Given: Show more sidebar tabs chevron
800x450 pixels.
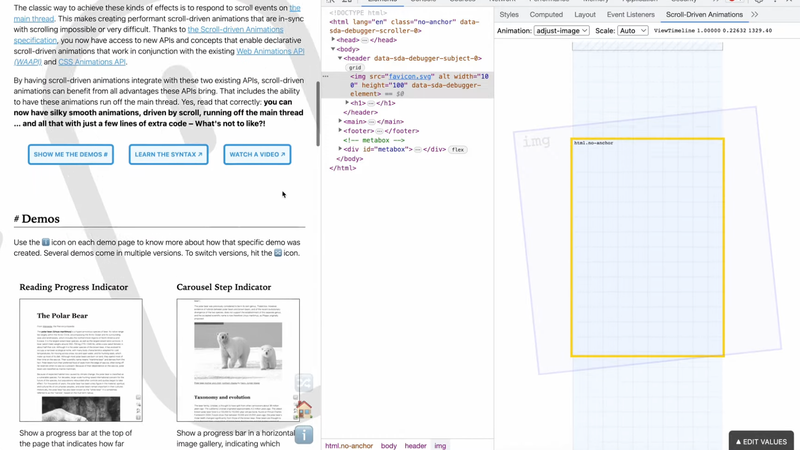Looking at the screenshot, I should pos(755,15).
